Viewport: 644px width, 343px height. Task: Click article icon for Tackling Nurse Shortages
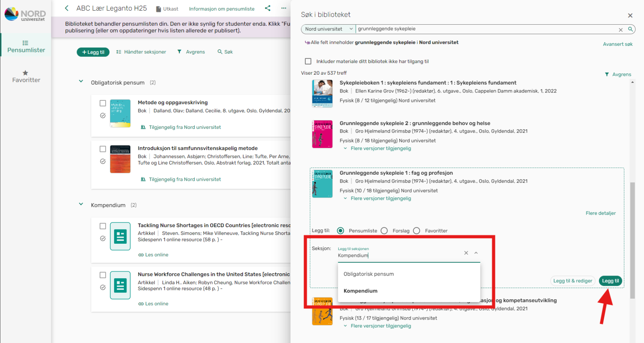point(120,236)
